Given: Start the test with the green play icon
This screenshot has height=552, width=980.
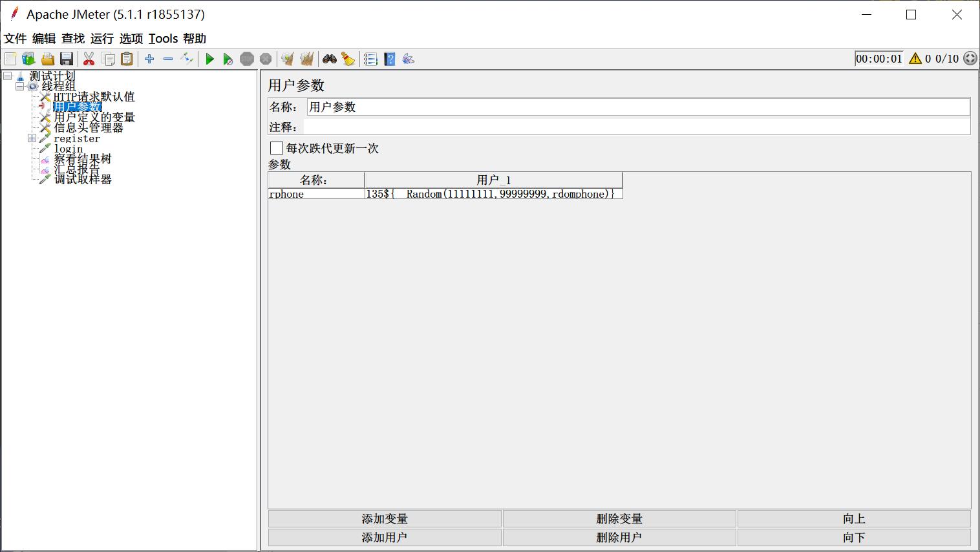Looking at the screenshot, I should click(209, 59).
